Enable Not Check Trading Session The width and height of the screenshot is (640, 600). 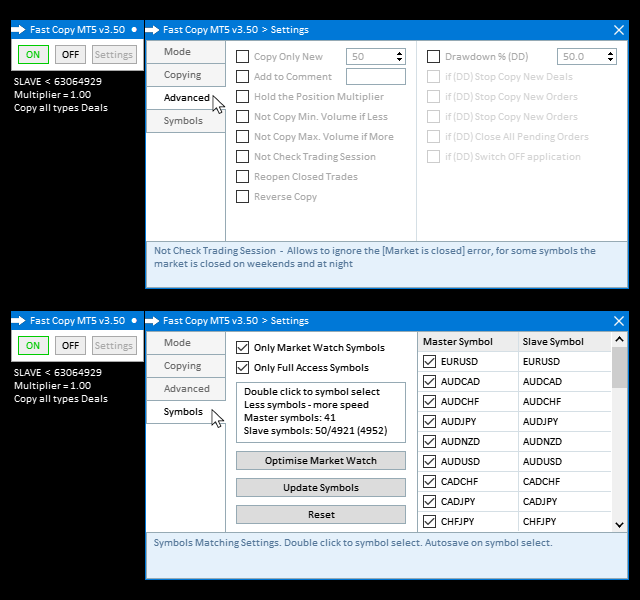click(242, 157)
